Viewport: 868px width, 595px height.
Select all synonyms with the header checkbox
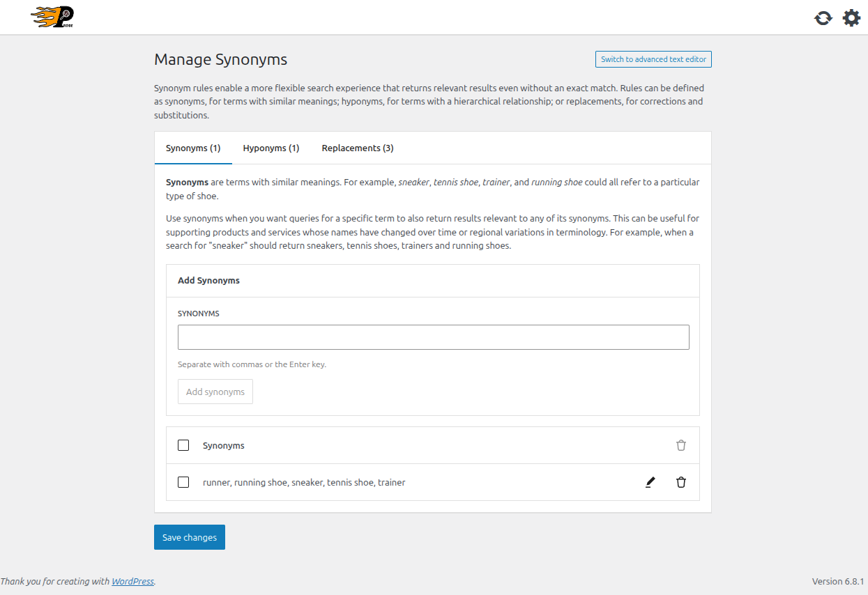coord(183,445)
